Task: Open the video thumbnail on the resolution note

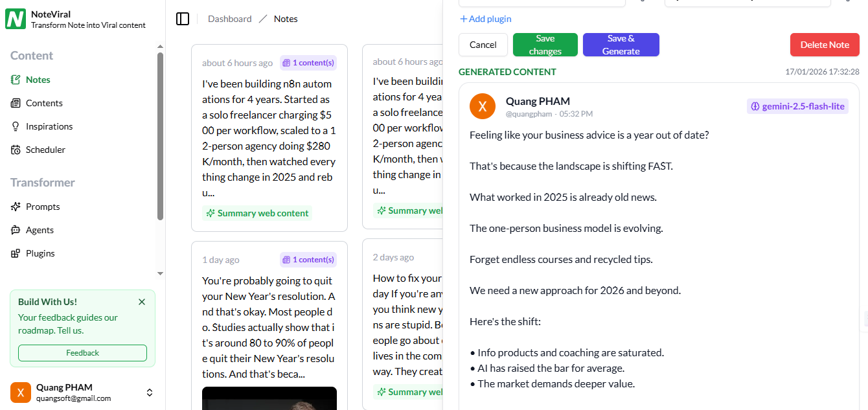Action: click(x=269, y=398)
